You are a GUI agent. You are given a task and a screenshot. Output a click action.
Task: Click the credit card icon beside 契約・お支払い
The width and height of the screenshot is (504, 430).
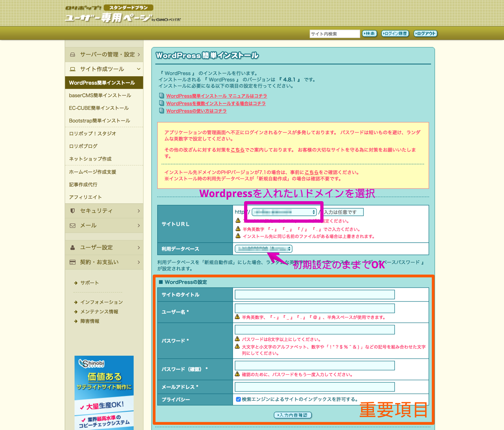[73, 262]
